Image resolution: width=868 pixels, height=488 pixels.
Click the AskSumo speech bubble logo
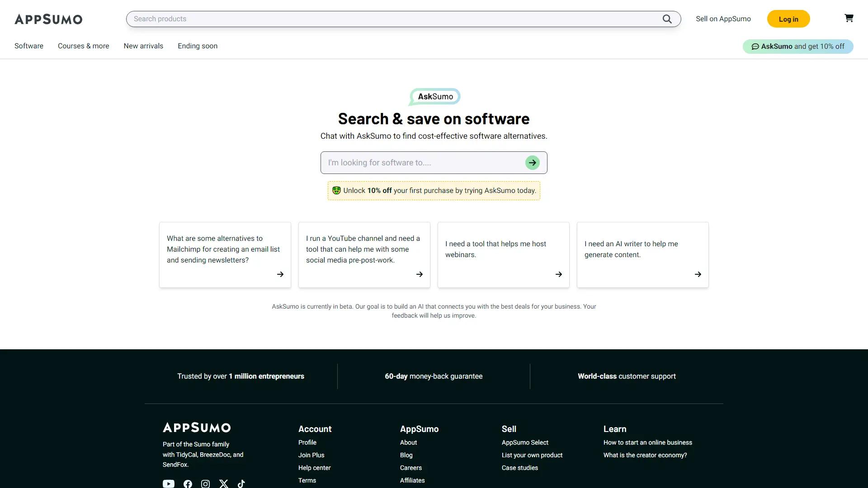click(x=434, y=96)
